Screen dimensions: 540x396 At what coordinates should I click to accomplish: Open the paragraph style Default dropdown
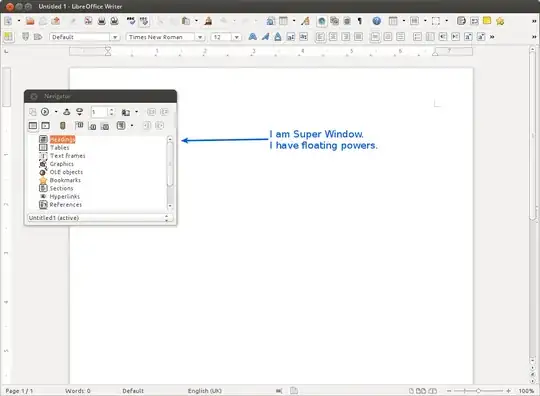(115, 37)
